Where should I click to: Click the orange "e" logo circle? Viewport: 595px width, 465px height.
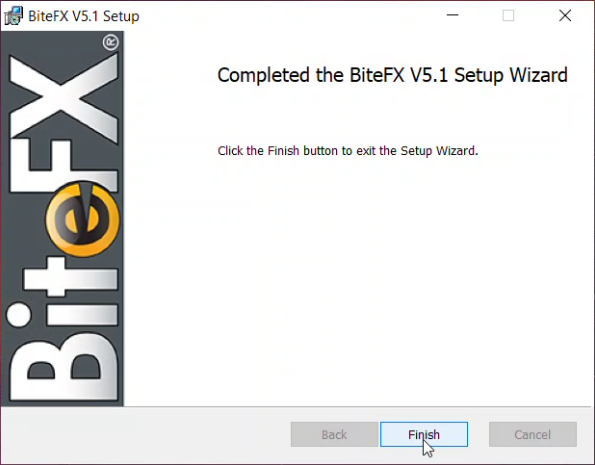(83, 219)
